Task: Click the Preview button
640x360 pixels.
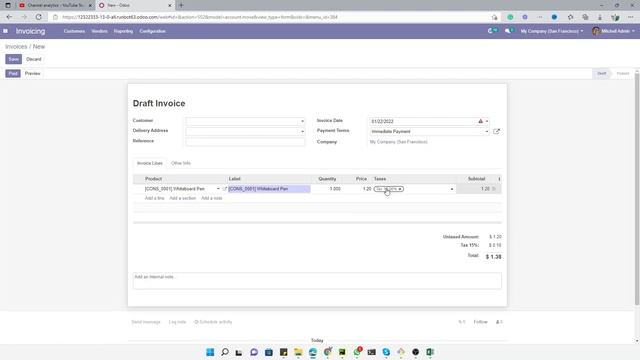Action: pos(32,73)
